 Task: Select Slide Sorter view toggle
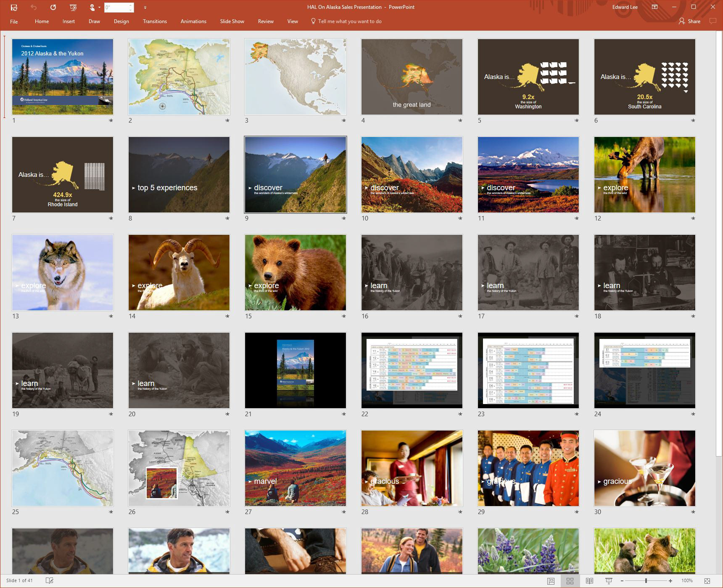pyautogui.click(x=570, y=581)
